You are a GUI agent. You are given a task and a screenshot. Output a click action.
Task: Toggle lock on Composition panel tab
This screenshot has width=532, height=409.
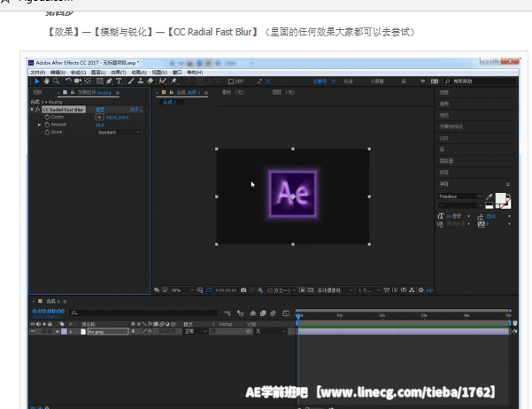(x=172, y=92)
